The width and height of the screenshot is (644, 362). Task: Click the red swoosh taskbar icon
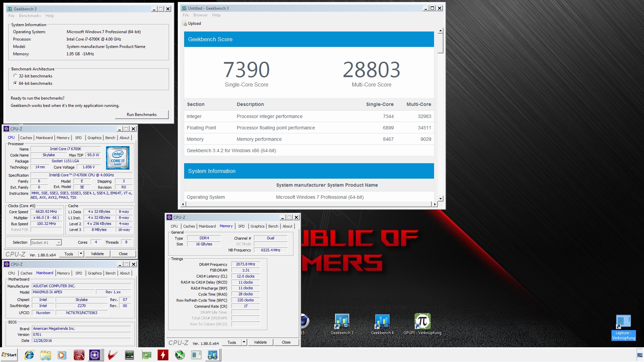[112, 355]
